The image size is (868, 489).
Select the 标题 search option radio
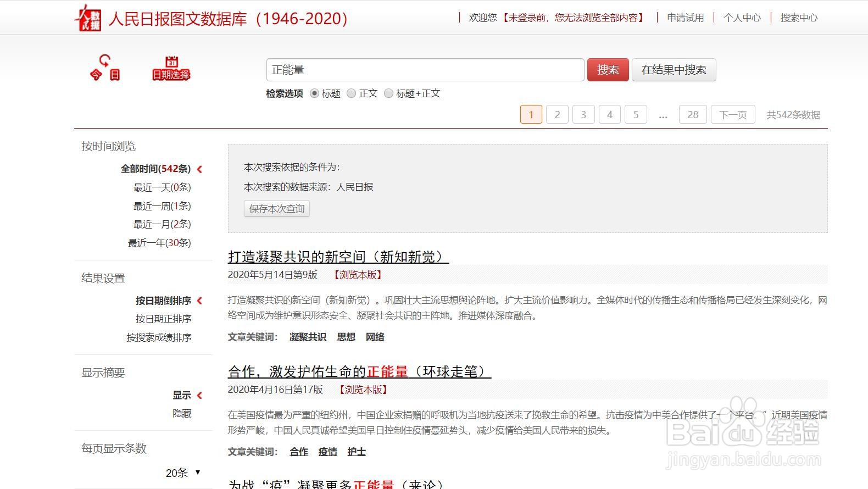pyautogui.click(x=314, y=93)
